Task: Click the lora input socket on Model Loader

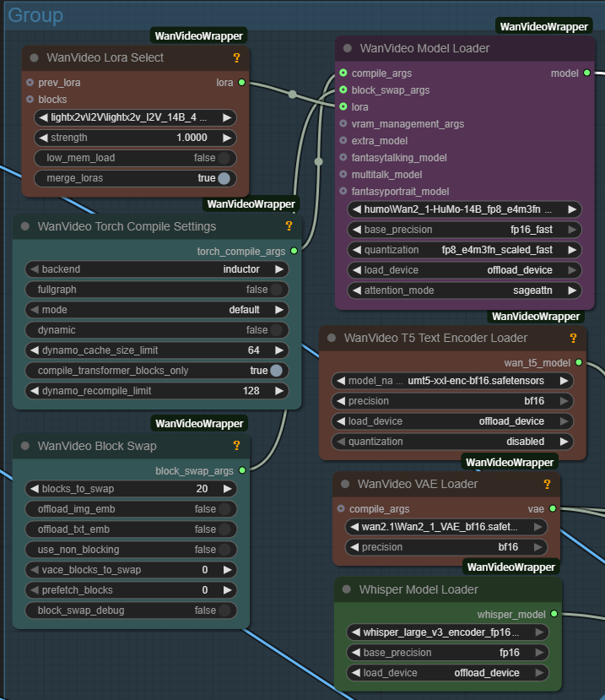Action: click(343, 106)
